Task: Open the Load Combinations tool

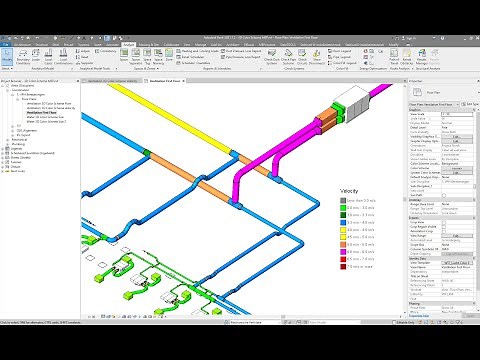Action: (x=63, y=57)
